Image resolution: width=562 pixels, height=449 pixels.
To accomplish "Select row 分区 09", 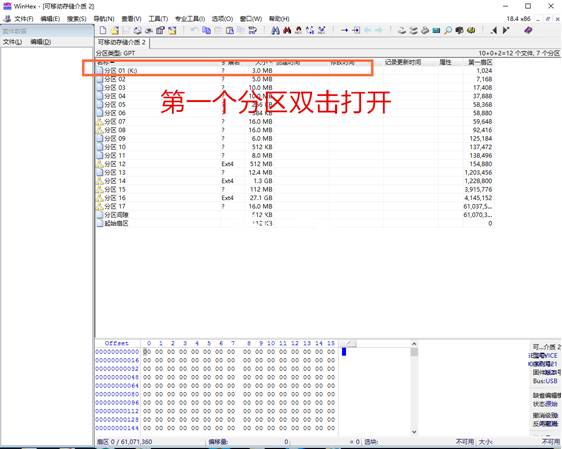I will 294,139.
